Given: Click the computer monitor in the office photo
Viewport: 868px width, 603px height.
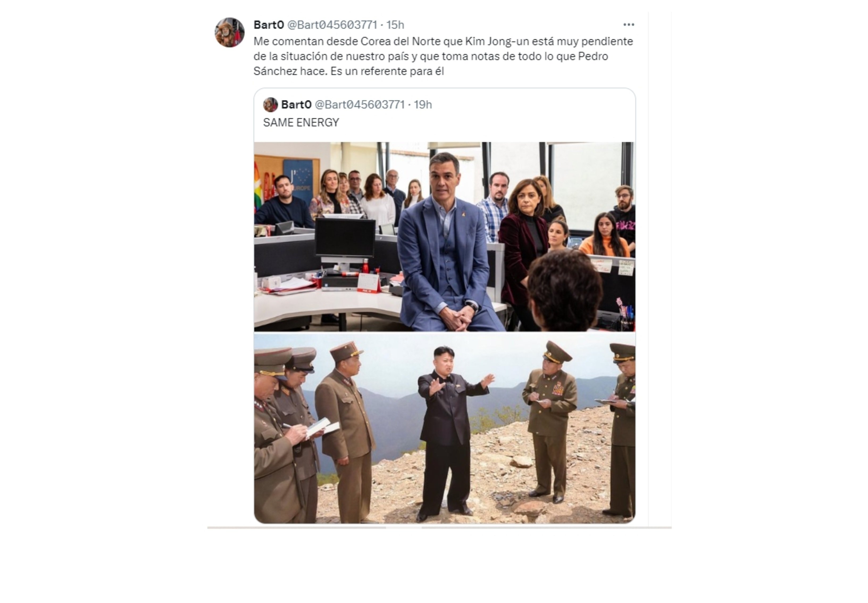Looking at the screenshot, I should pyautogui.click(x=345, y=238).
